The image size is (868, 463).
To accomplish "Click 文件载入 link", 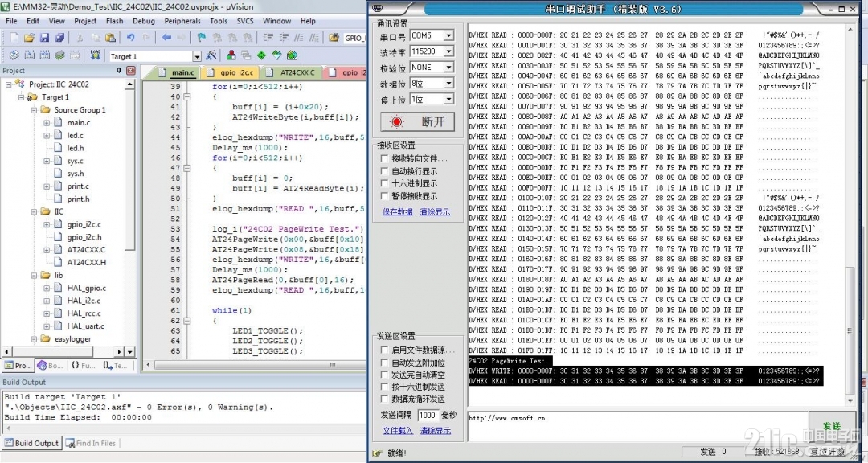I will (398, 430).
